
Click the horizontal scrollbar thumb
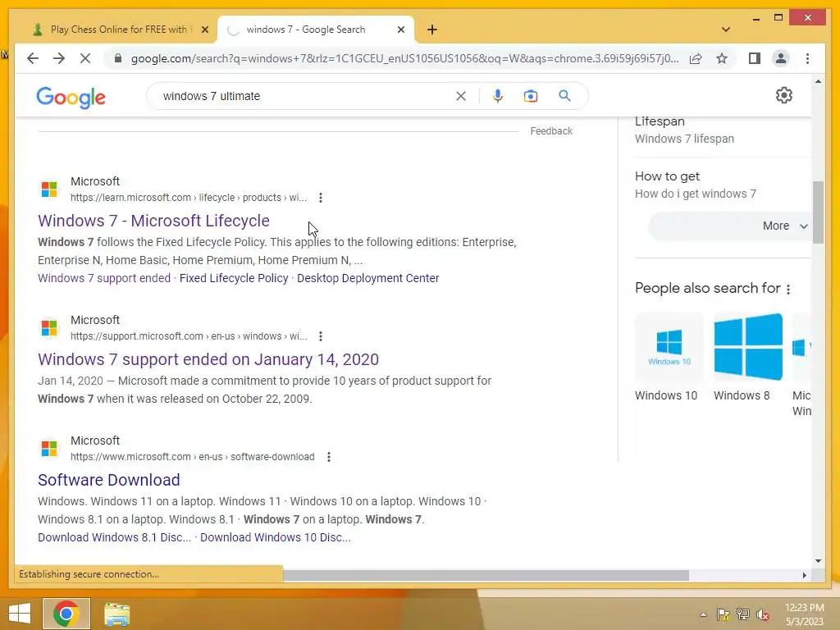point(486,575)
